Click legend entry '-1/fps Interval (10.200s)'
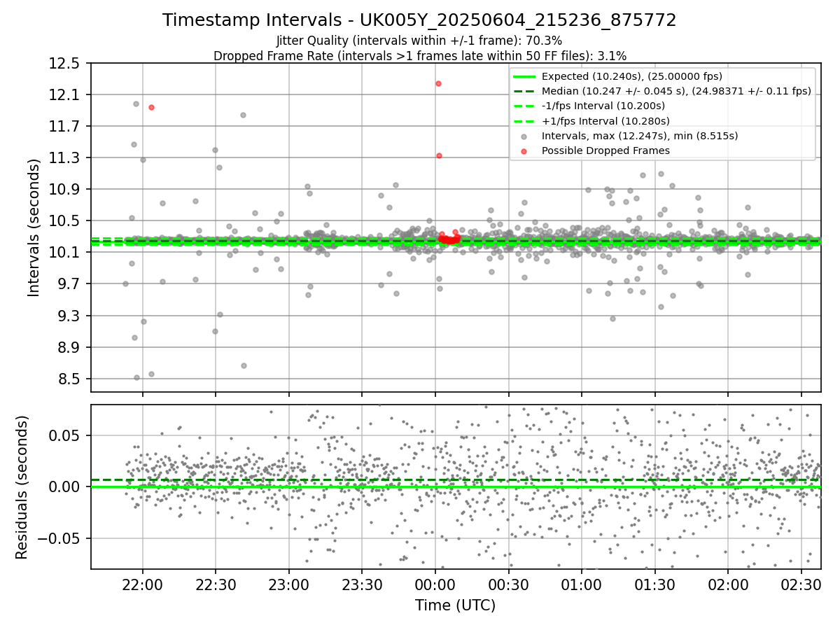 [x=603, y=106]
